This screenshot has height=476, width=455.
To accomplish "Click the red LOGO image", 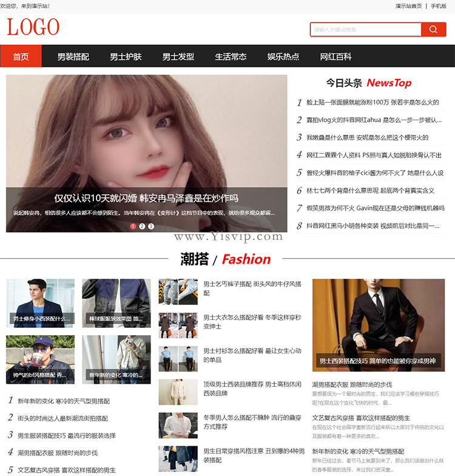I will [33, 28].
